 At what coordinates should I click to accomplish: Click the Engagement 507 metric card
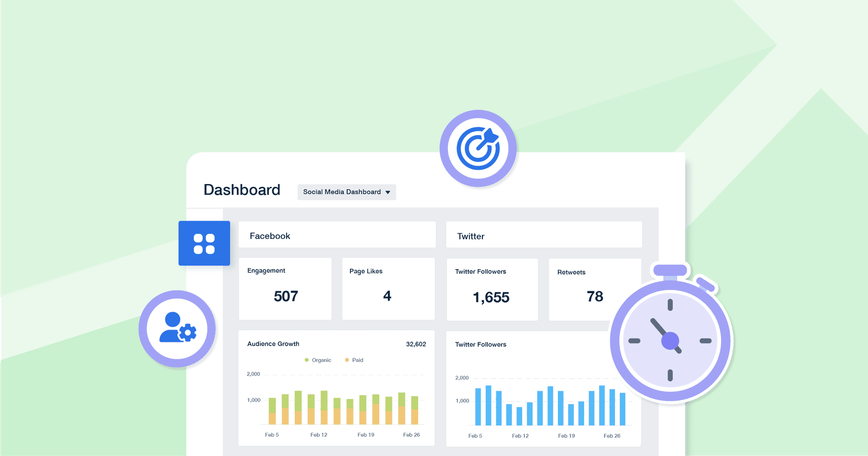[285, 289]
